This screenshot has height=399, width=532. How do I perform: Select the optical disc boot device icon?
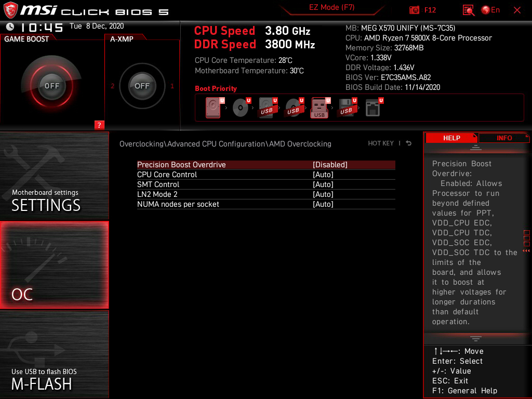(241, 108)
